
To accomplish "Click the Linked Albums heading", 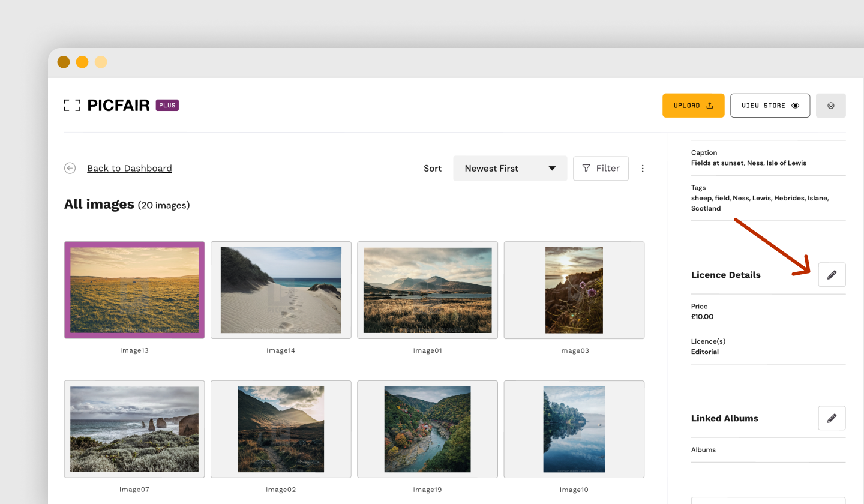I will click(x=725, y=418).
